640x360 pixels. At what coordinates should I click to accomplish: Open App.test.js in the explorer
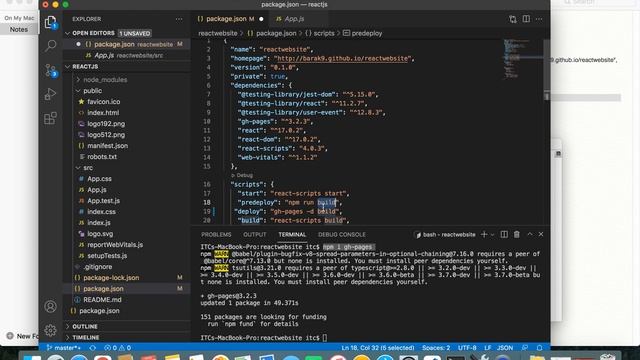103,201
